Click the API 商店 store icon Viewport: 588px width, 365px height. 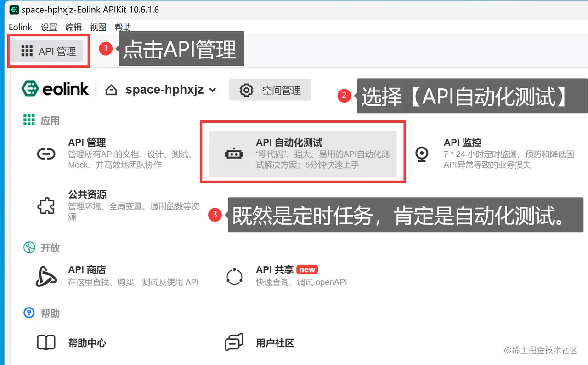tap(46, 276)
